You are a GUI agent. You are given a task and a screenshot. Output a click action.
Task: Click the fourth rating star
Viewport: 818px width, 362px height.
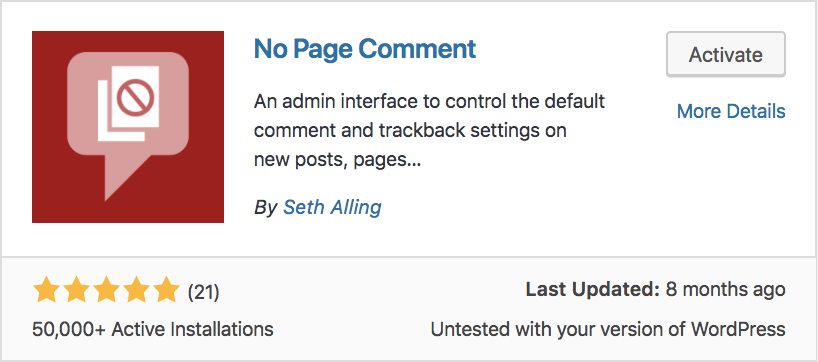tap(137, 290)
